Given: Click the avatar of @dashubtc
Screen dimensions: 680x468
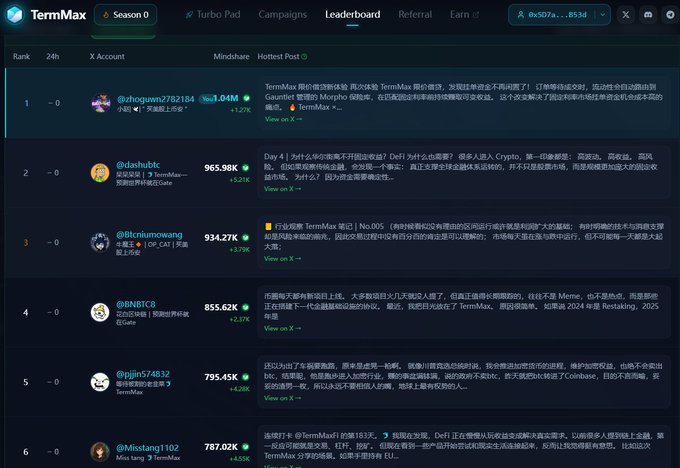Looking at the screenshot, I should coord(100,173).
